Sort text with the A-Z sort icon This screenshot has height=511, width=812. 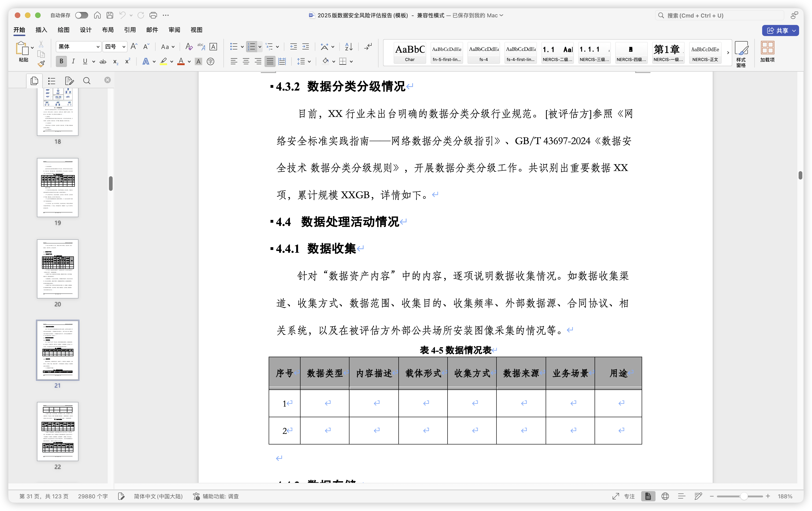click(x=348, y=47)
